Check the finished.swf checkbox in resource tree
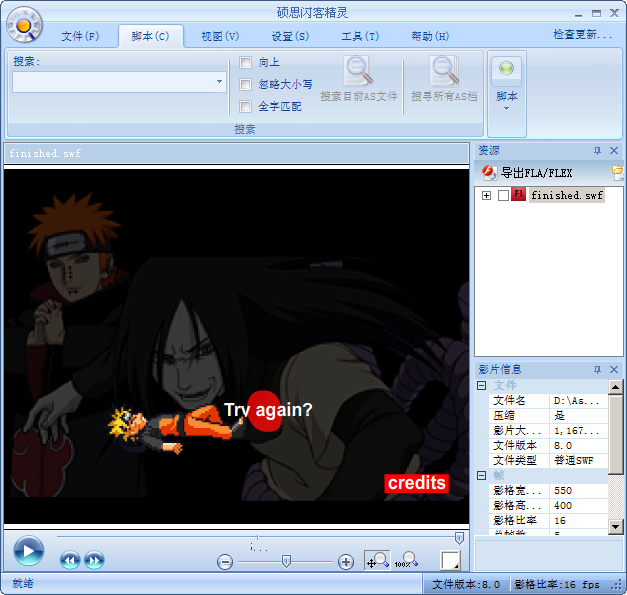This screenshot has height=595, width=627. tap(503, 195)
